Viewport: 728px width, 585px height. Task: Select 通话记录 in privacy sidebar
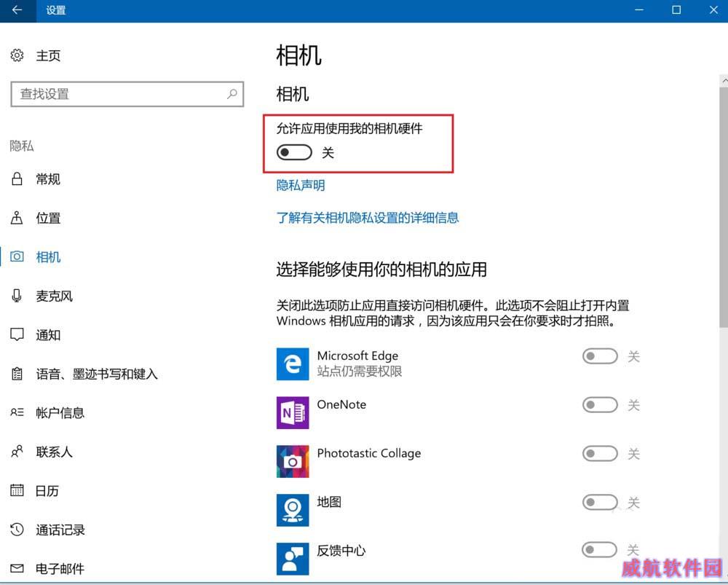coord(60,530)
